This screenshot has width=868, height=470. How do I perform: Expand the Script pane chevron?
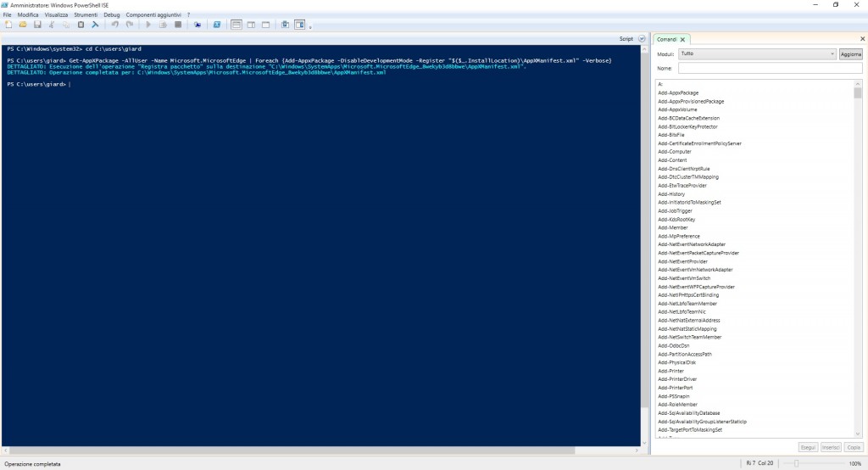click(x=642, y=39)
